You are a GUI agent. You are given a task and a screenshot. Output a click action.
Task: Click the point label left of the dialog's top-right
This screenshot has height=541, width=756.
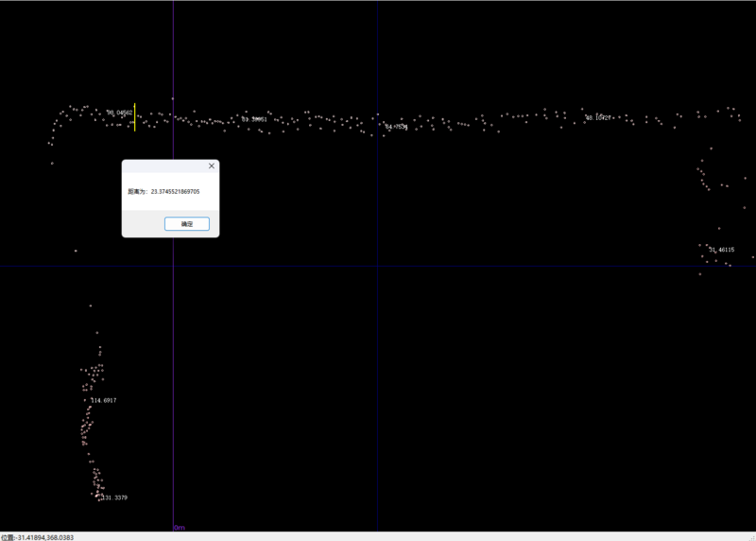[x=254, y=120]
